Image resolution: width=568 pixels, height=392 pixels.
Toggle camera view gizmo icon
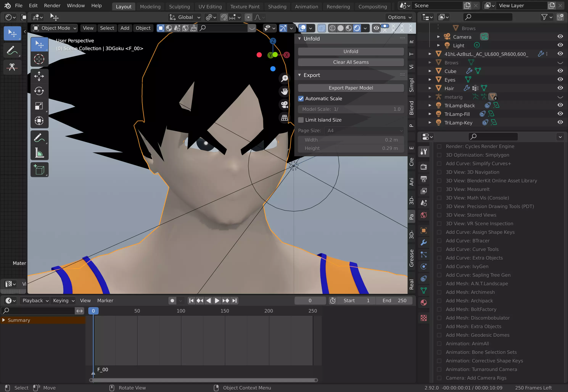(x=284, y=105)
